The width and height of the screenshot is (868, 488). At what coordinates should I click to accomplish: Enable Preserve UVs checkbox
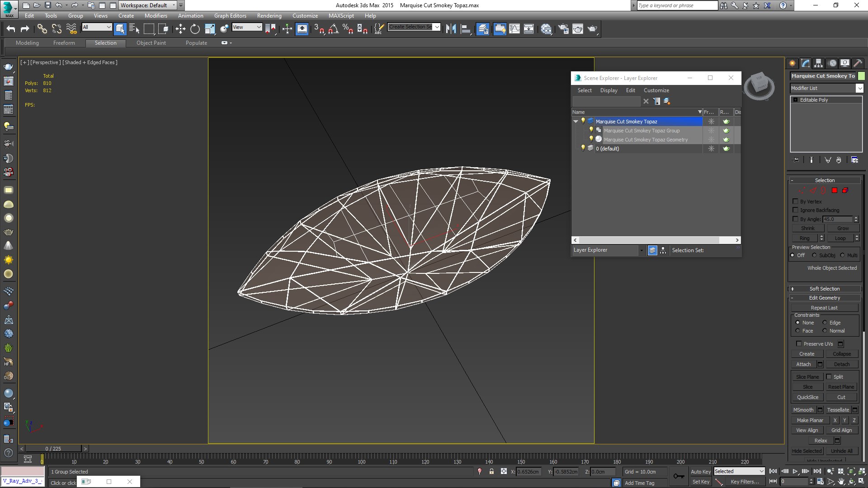pos(799,344)
